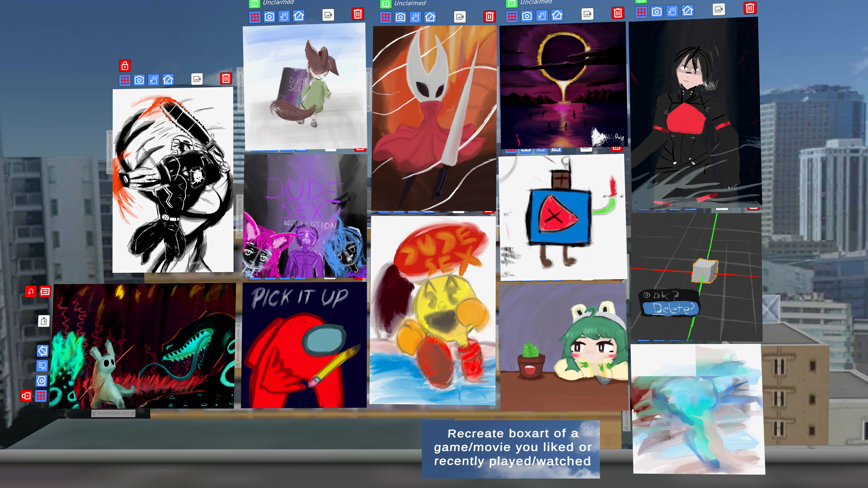Click the red list icon beside the rabbit painting
Viewport: 868px width, 488px height.
[45, 291]
